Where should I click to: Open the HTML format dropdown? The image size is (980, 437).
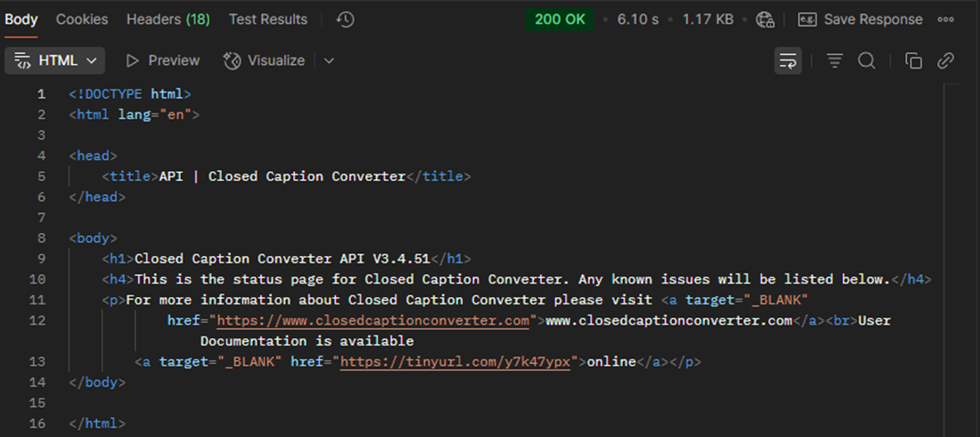tap(55, 60)
